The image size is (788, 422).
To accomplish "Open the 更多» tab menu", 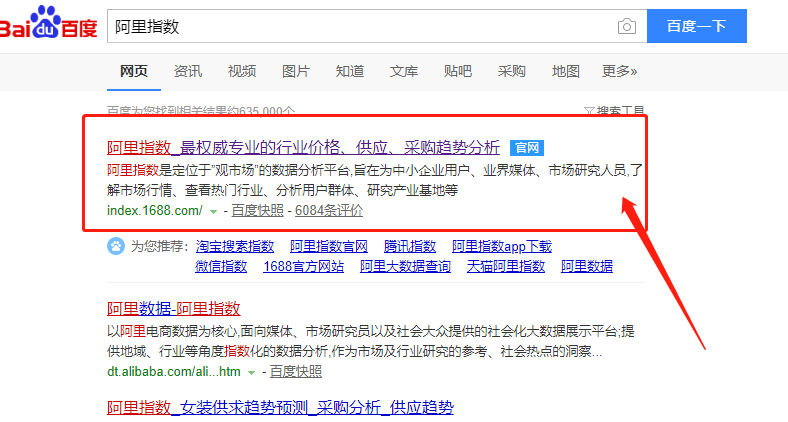I will 620,71.
